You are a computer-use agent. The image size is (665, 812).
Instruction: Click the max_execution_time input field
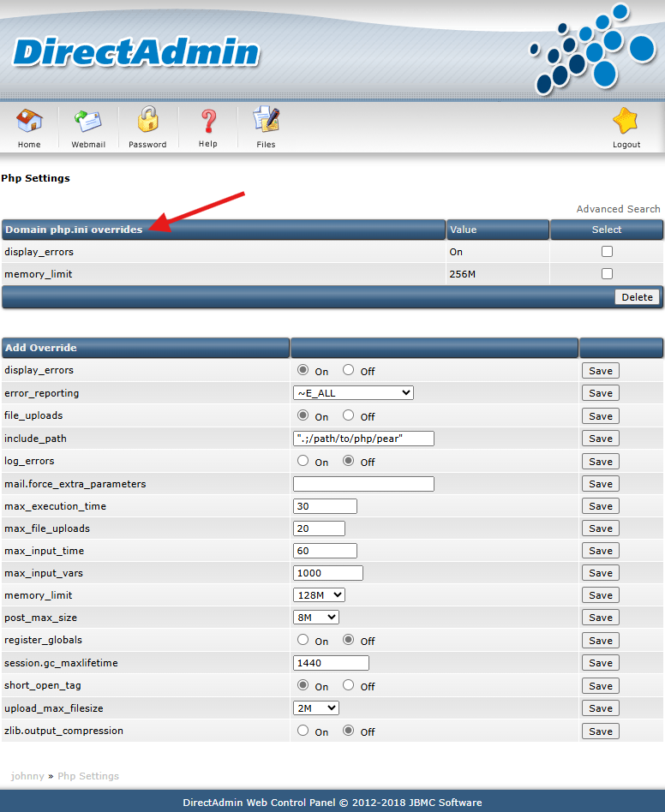tap(325, 506)
